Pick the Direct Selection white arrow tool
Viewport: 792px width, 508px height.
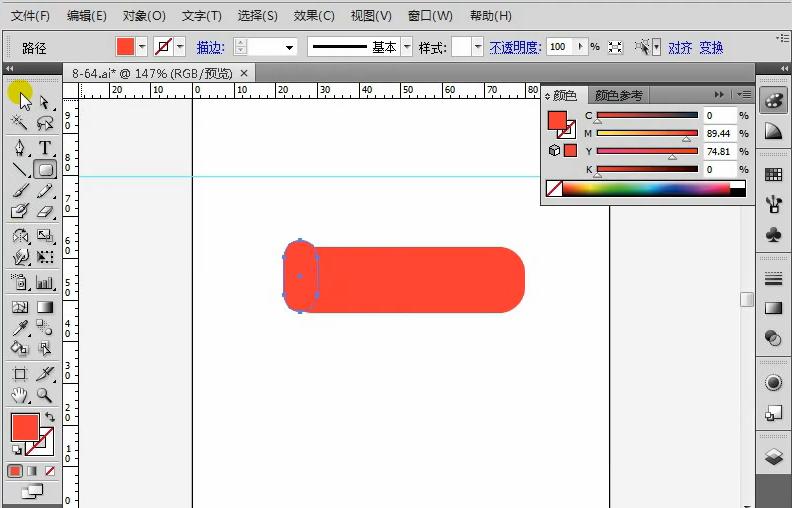coord(45,101)
